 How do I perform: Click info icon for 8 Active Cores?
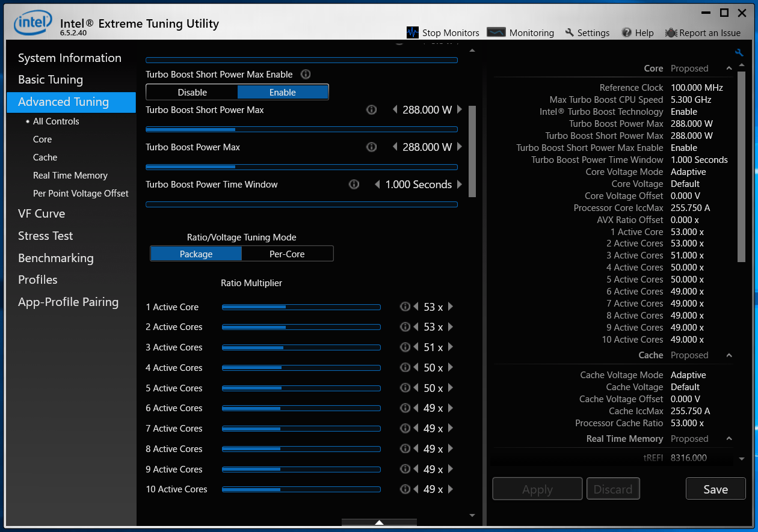405,448
